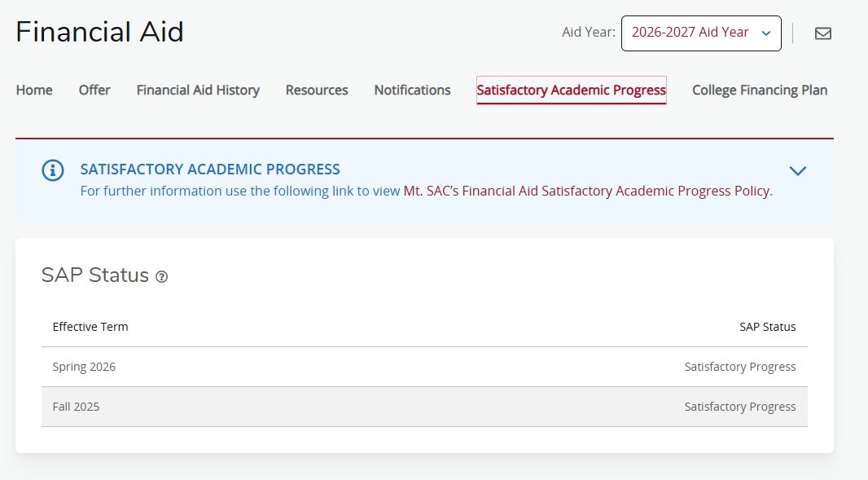Click the Fall 2025 term row
Image resolution: width=868 pixels, height=480 pixels.
tap(424, 407)
